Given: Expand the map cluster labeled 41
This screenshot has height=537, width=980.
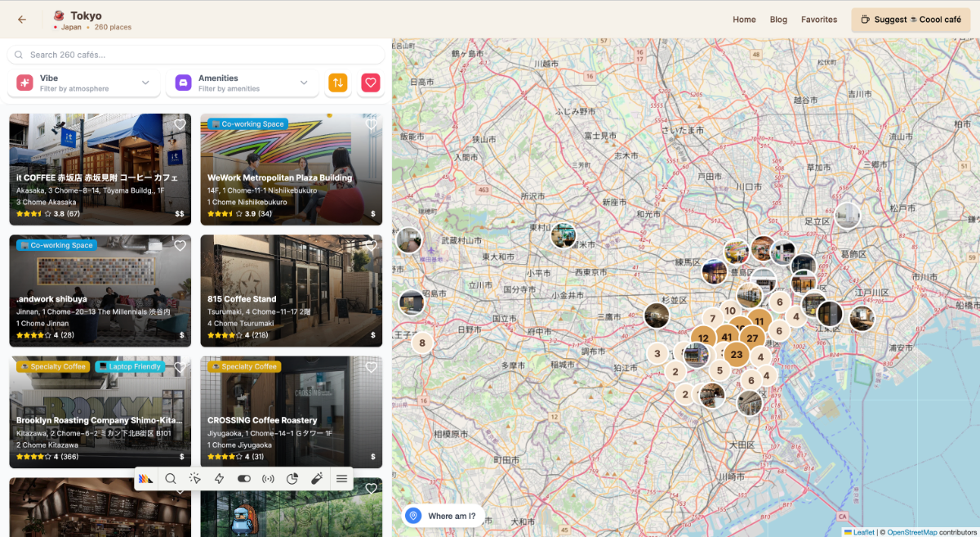Looking at the screenshot, I should [x=726, y=337].
